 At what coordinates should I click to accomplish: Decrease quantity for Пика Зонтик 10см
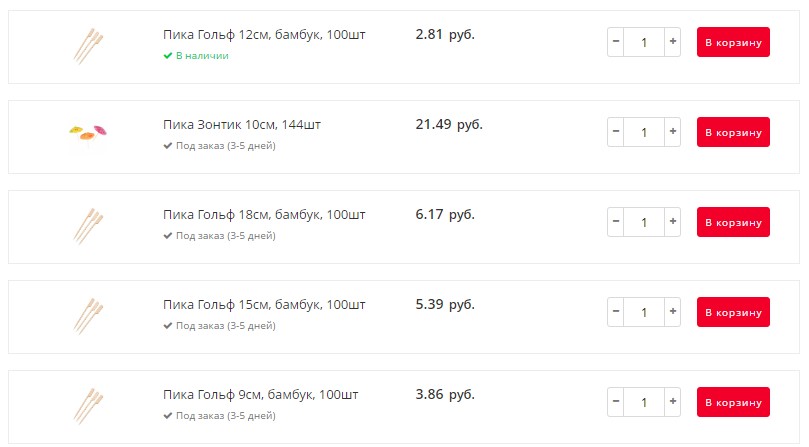pos(616,132)
